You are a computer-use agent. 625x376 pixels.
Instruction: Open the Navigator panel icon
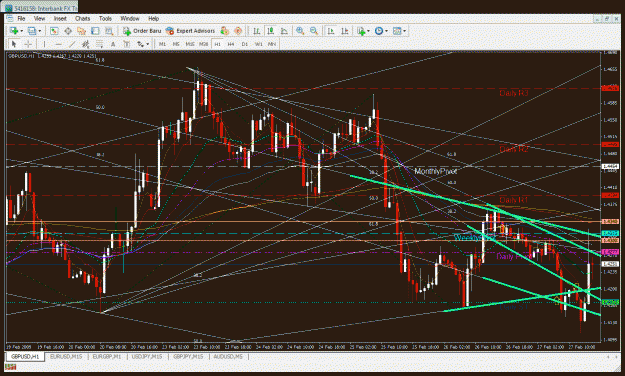pos(81,31)
